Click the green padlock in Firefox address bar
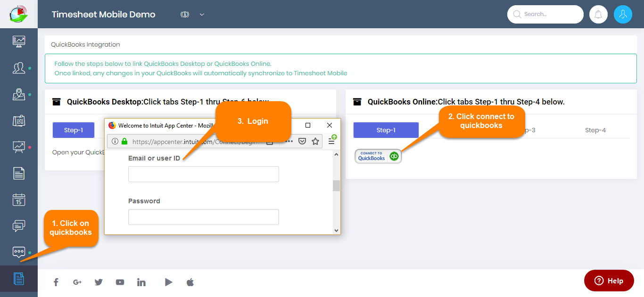 coord(124,141)
